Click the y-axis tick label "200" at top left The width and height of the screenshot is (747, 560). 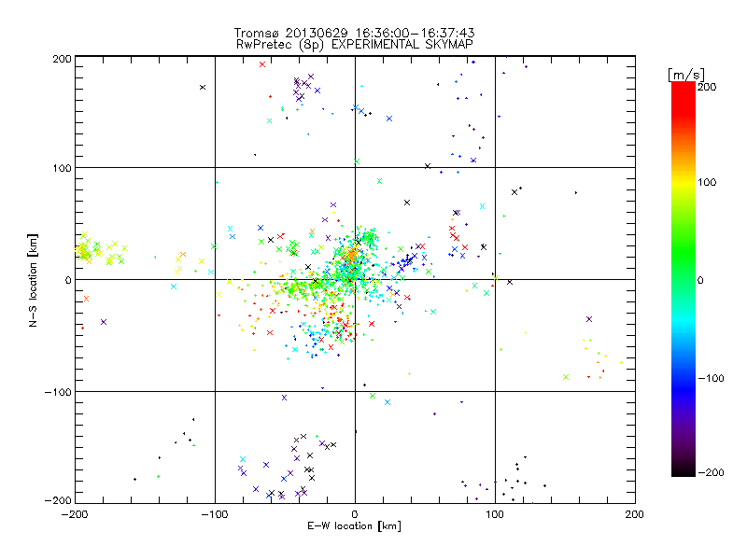[62, 59]
